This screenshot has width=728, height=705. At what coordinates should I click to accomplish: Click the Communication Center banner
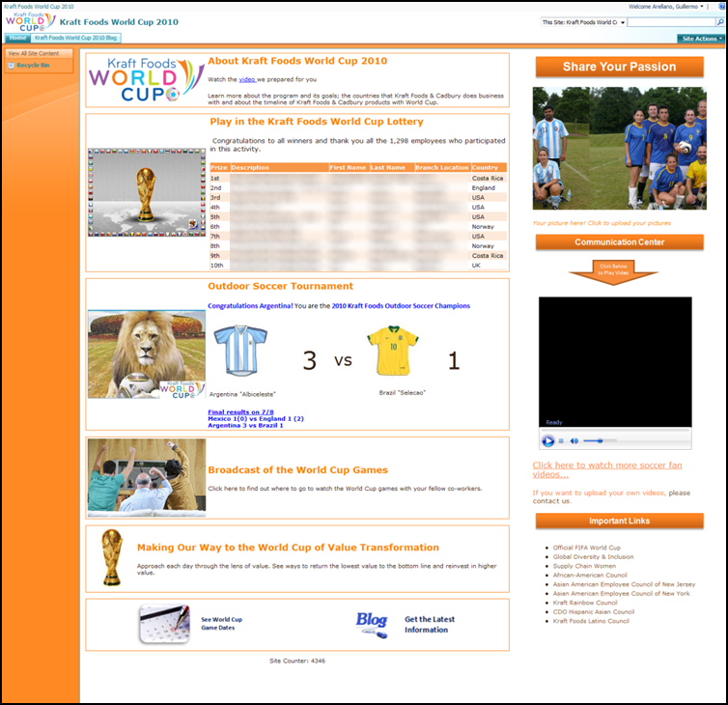coord(619,242)
